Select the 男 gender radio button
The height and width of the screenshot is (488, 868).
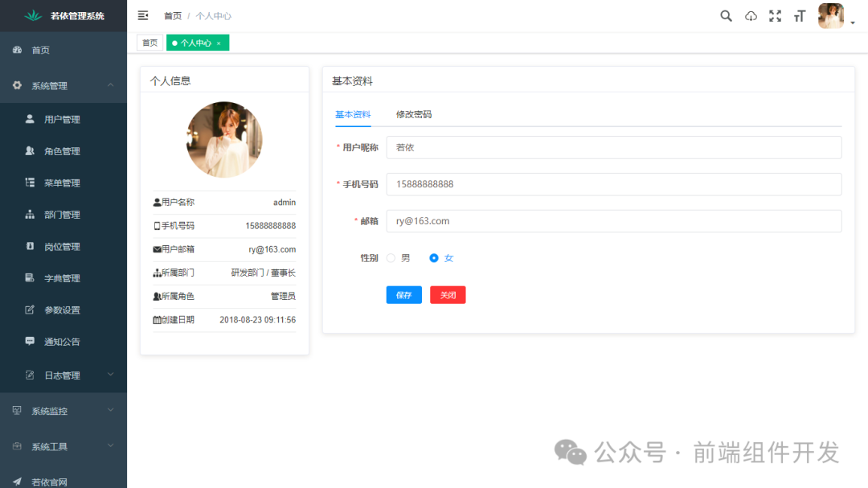coord(391,258)
